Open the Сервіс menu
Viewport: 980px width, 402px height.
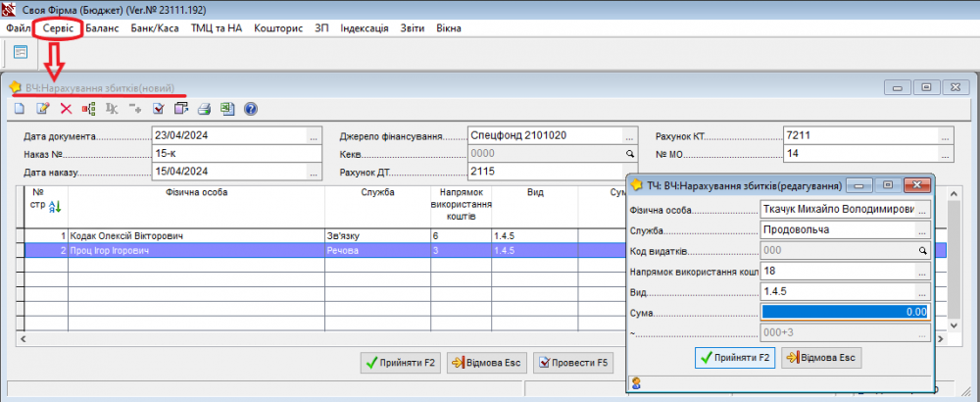pyautogui.click(x=57, y=27)
